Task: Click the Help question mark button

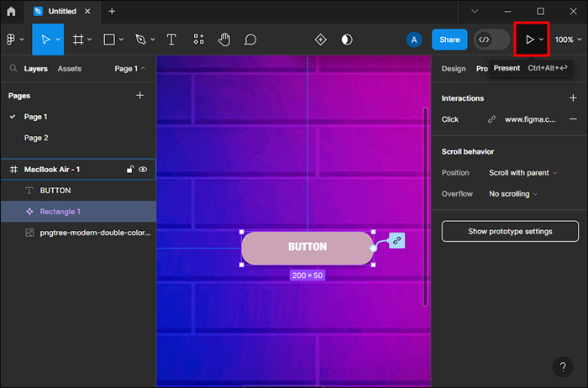Action: 563,367
